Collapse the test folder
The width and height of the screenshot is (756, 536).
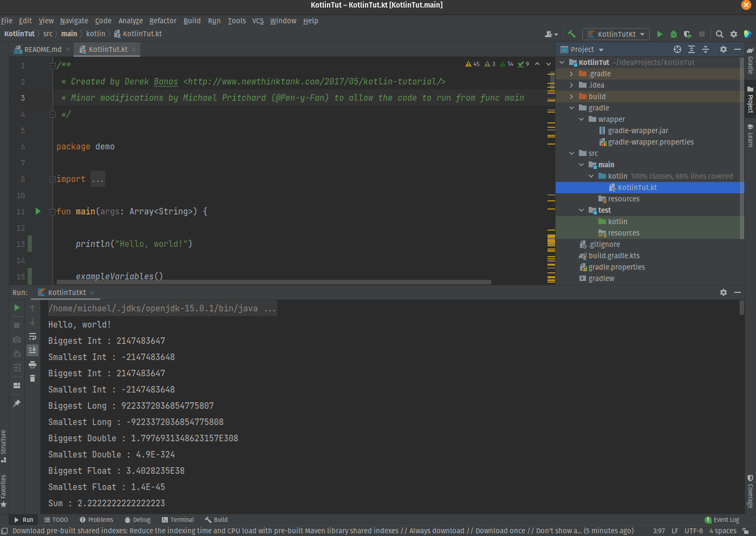click(x=581, y=210)
